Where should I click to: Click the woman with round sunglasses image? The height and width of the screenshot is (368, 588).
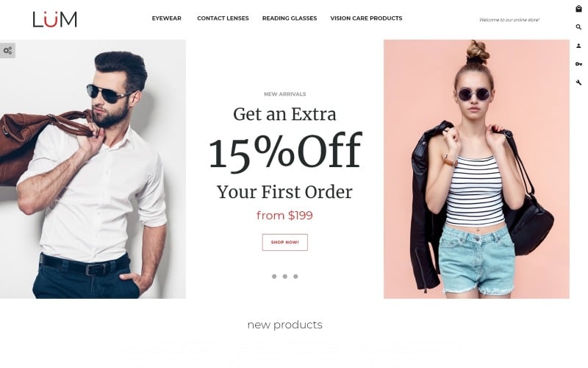click(476, 169)
